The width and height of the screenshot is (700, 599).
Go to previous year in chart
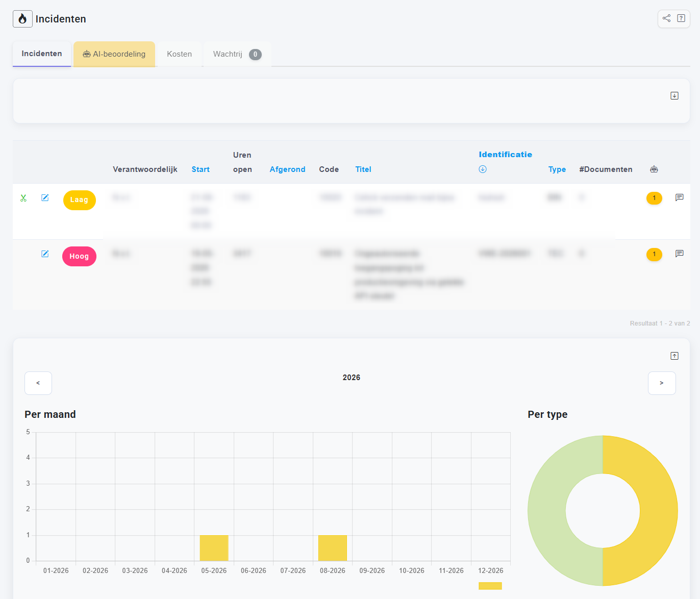38,383
